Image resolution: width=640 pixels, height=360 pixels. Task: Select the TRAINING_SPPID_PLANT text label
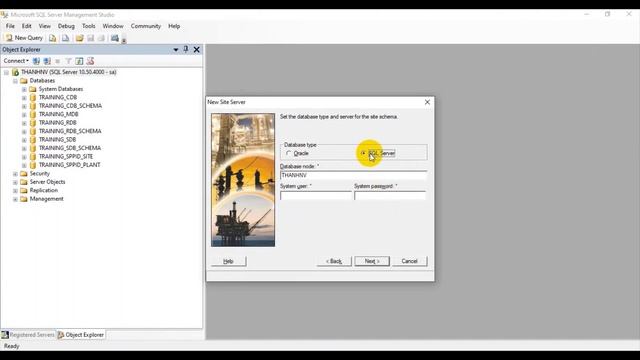[69, 165]
